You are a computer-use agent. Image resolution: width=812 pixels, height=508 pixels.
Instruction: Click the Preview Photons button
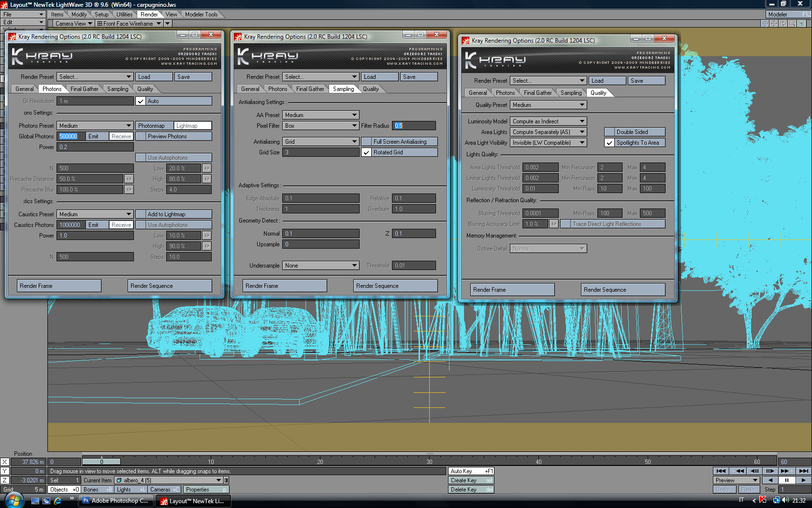pos(173,136)
